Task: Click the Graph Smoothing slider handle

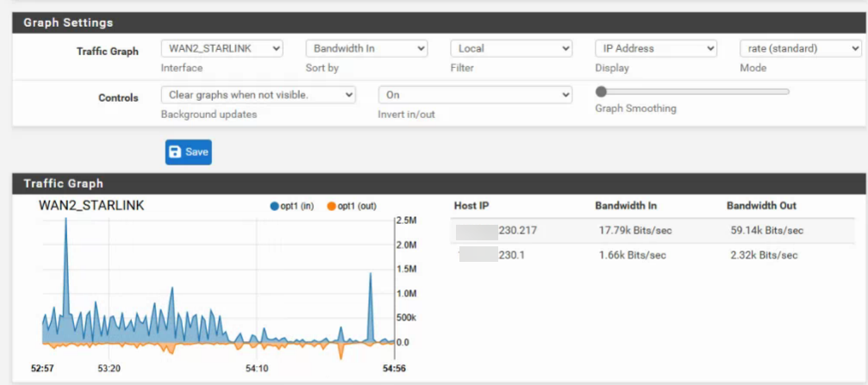Action: pos(602,91)
